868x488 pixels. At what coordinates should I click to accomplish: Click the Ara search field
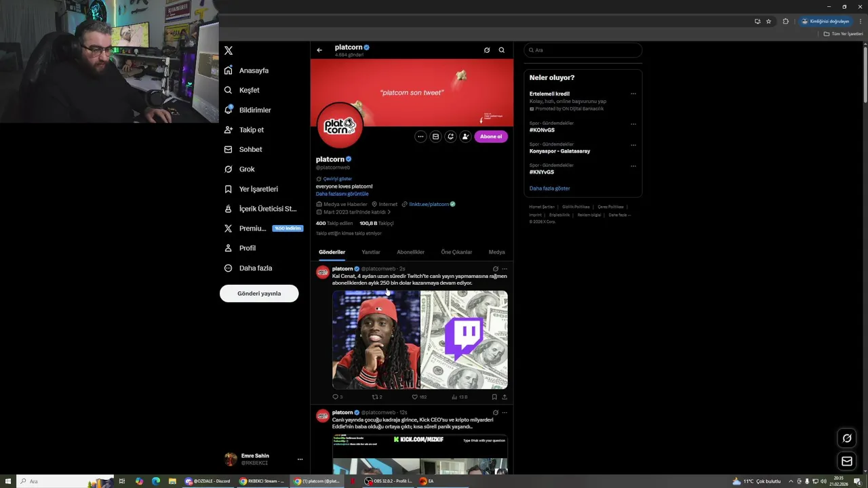[583, 50]
